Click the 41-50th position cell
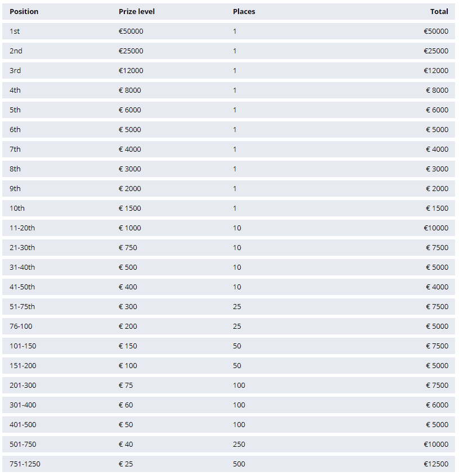This screenshot has width=459, height=476. pyautogui.click(x=22, y=287)
